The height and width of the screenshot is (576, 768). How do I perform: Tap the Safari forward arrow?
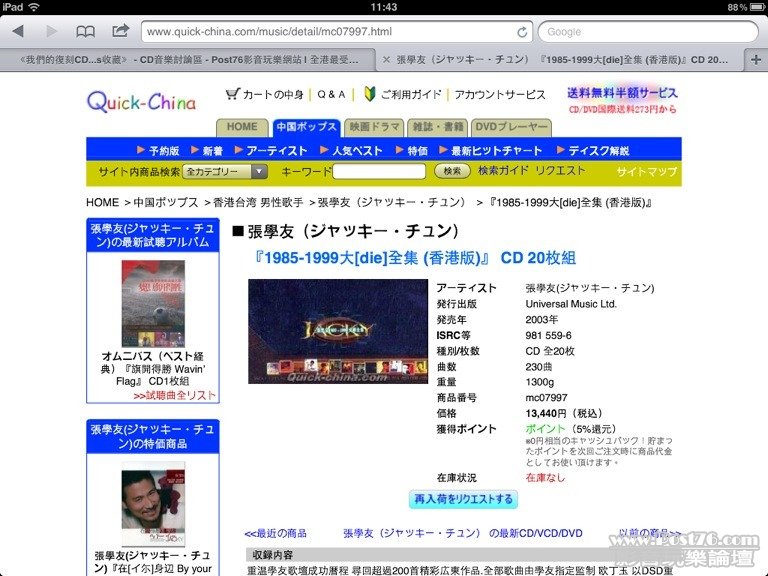coord(51,32)
